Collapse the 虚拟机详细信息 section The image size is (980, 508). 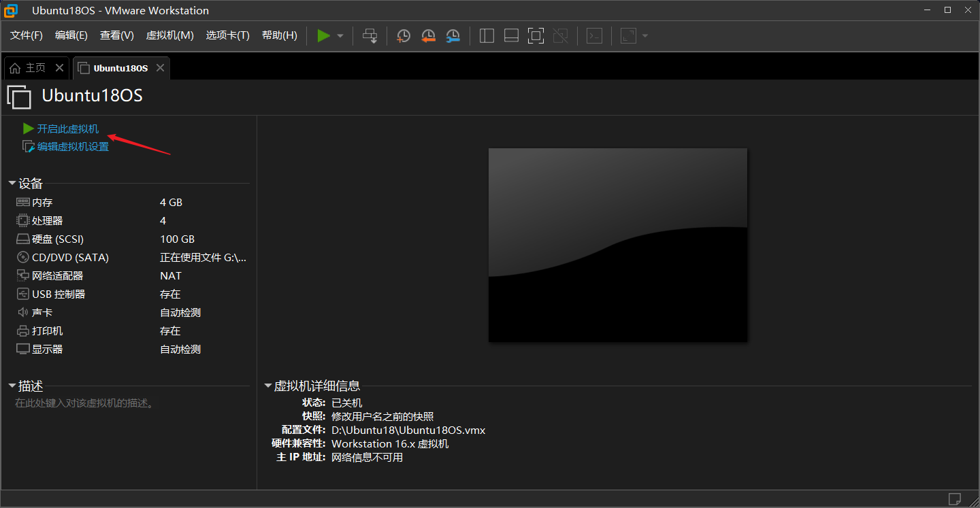coord(268,386)
